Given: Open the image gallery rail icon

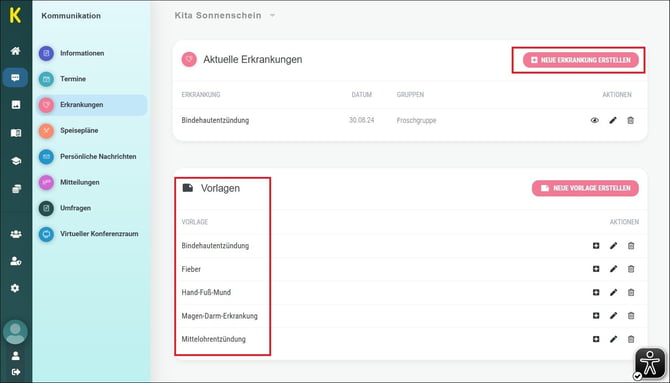Looking at the screenshot, I should (x=16, y=105).
